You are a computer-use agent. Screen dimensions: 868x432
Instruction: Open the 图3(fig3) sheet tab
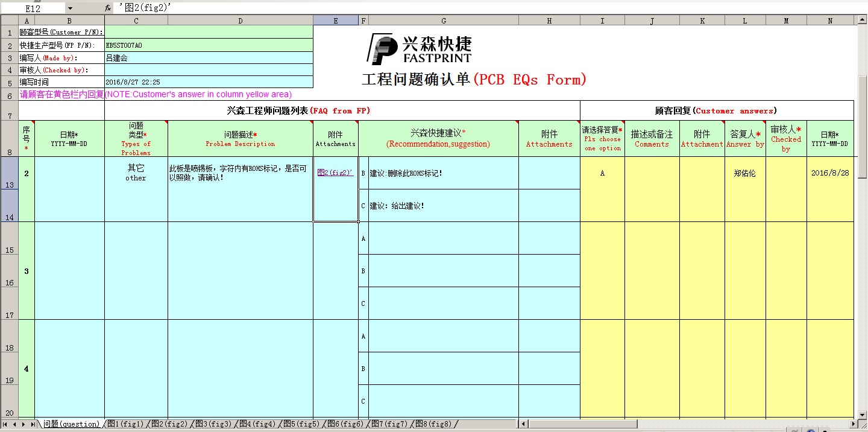tap(213, 424)
